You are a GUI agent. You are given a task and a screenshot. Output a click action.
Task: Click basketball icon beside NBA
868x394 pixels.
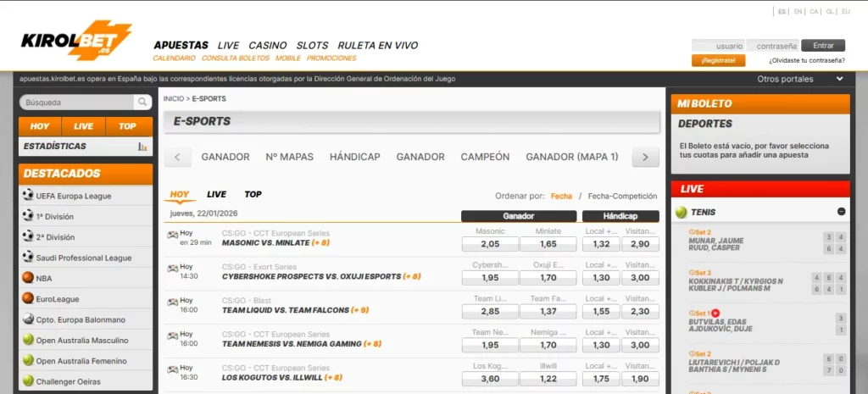tap(28, 278)
